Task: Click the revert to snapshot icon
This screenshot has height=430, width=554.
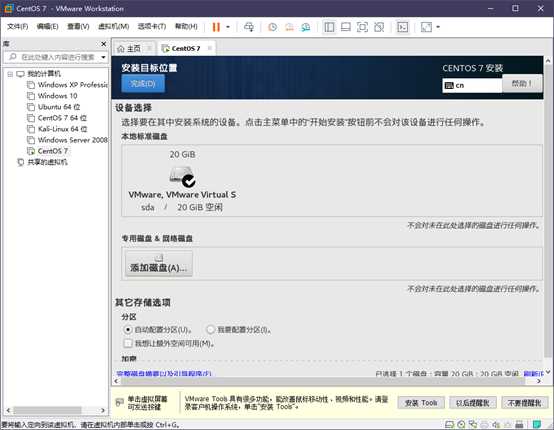Action: pos(289,27)
